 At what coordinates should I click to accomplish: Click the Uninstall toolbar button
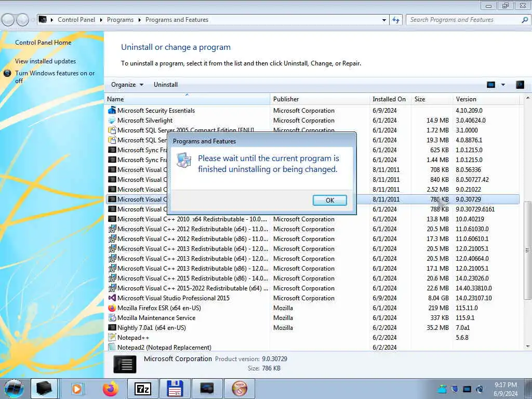pos(166,85)
